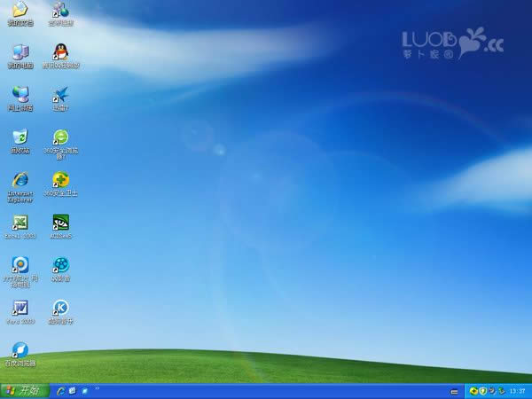
Task: Launch Kugou Music desktop shortcut
Action: click(60, 308)
